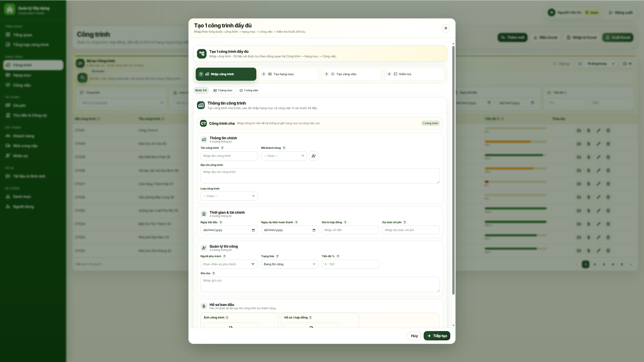Click the 1 công trình badge
Image resolution: width=644 pixels, height=362 pixels.
pos(430,123)
